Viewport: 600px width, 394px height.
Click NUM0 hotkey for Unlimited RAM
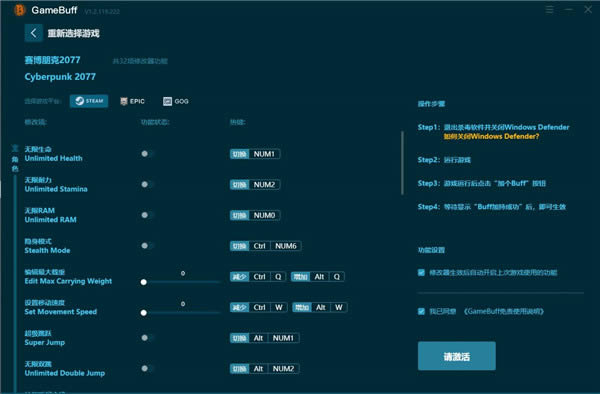click(255, 215)
